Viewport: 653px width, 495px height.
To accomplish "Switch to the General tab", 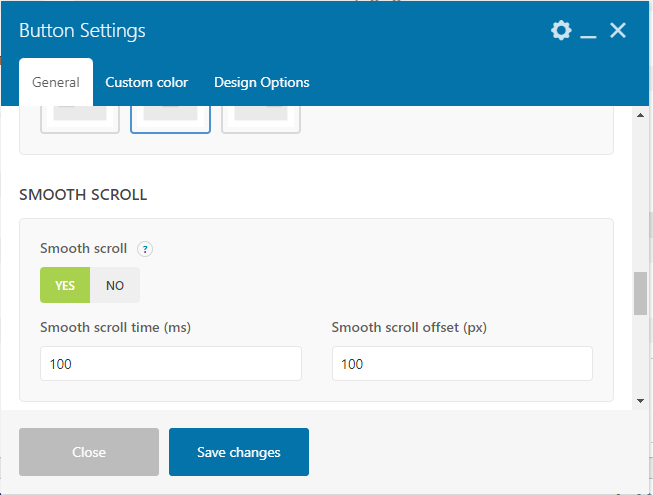I will click(x=56, y=82).
